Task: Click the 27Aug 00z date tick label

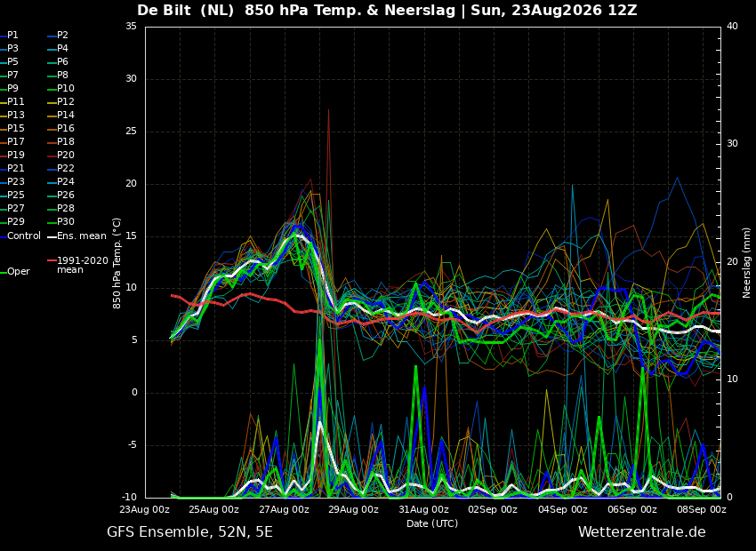Action: point(284,509)
